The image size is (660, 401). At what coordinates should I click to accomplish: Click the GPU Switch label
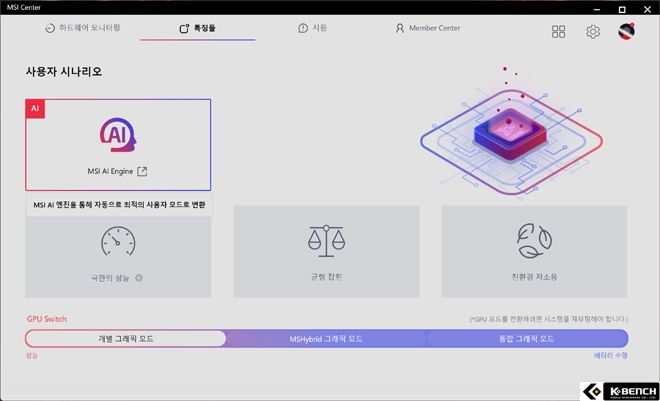click(47, 319)
